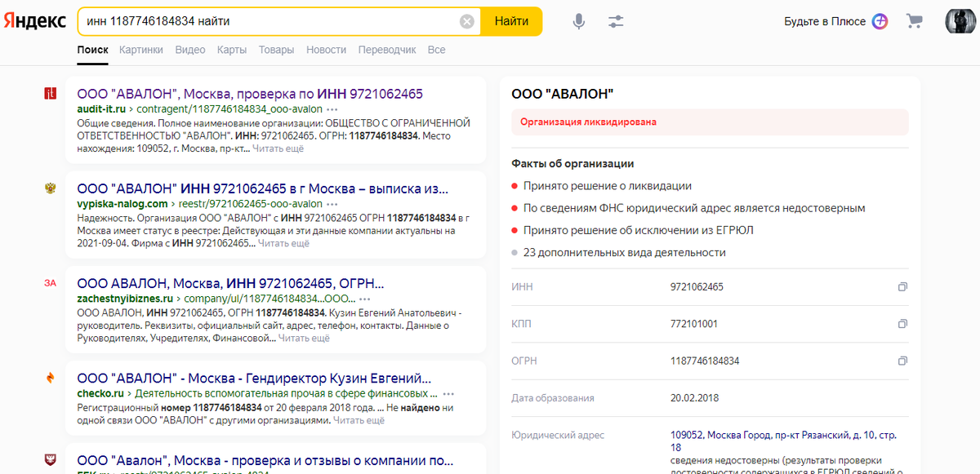Open vypiska-nalog.com result title

pos(262,188)
